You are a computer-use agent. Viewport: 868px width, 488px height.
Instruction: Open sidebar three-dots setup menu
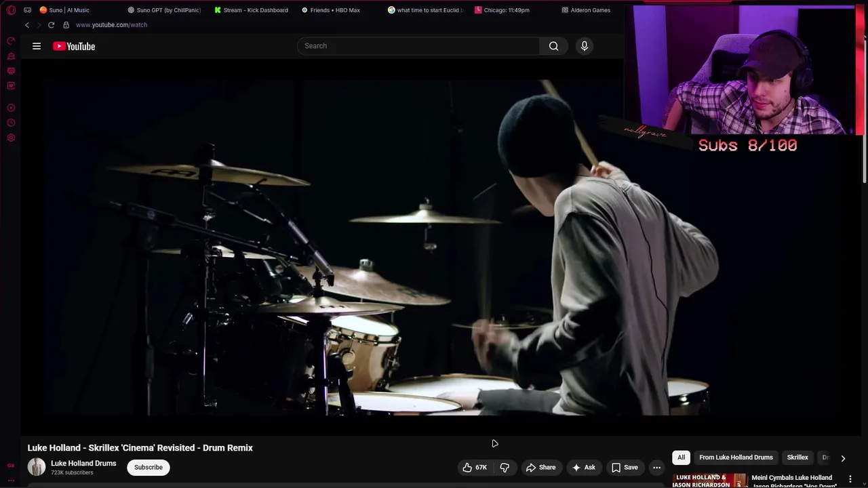click(11, 480)
